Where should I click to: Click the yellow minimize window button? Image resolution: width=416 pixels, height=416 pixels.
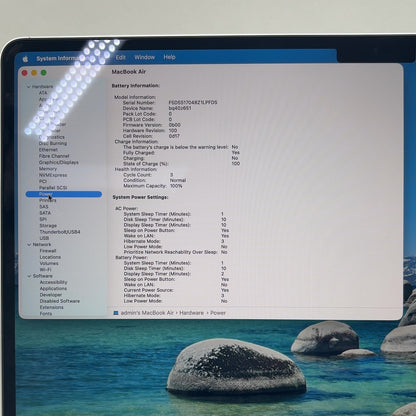click(34, 73)
